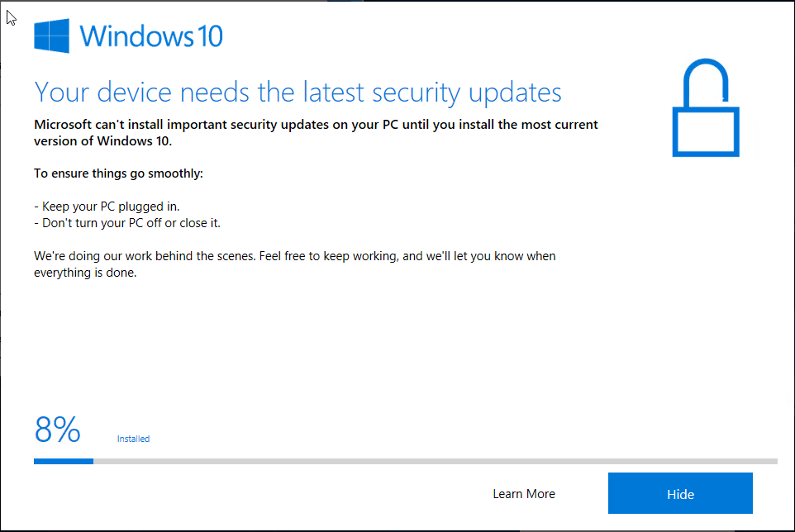Open the Learn More link

coord(523,493)
